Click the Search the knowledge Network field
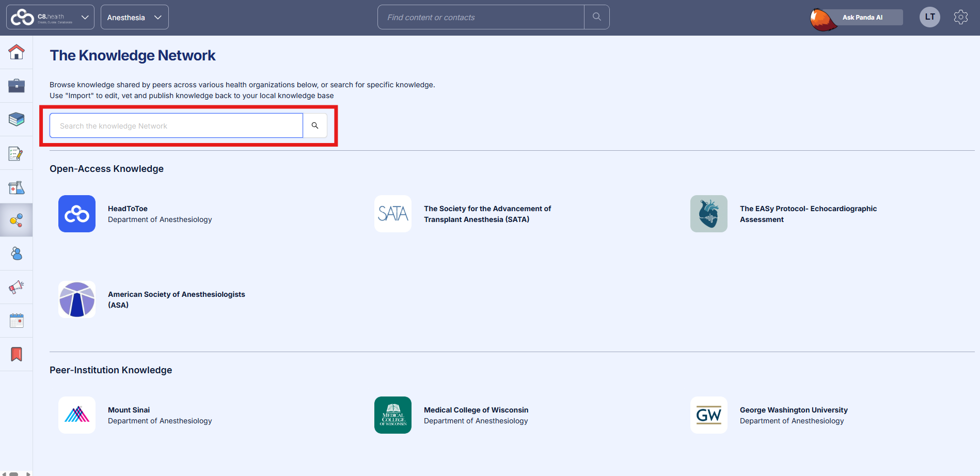Image resolution: width=980 pixels, height=476 pixels. tap(176, 125)
